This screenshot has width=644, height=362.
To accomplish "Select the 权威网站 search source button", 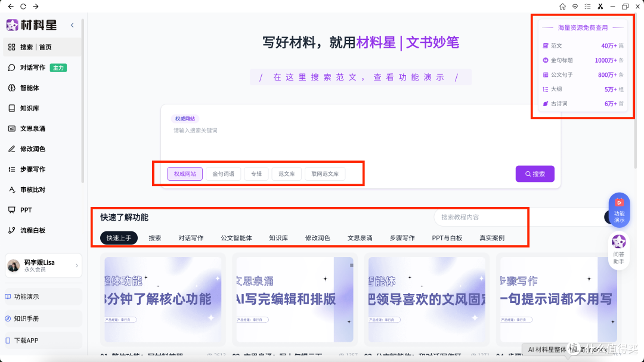I will (185, 174).
